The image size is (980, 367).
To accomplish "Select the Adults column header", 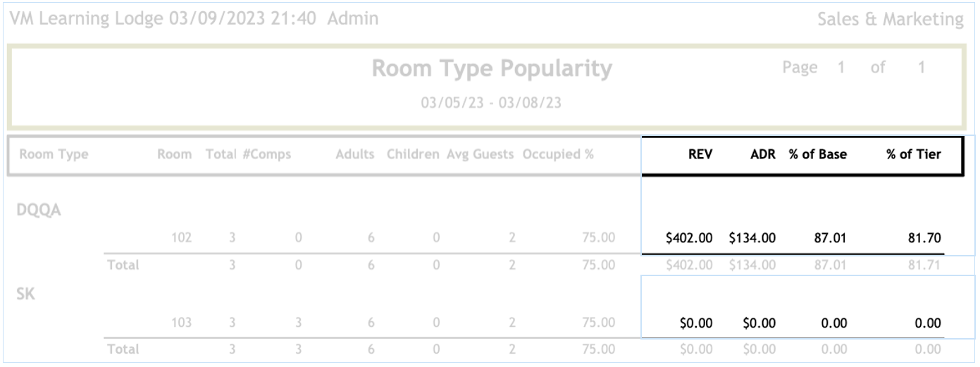I will [354, 154].
